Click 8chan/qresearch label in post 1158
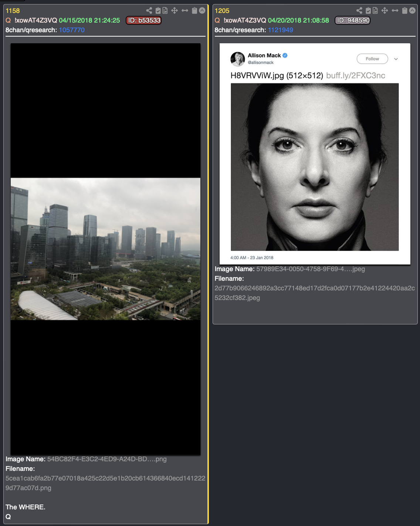 pos(31,30)
